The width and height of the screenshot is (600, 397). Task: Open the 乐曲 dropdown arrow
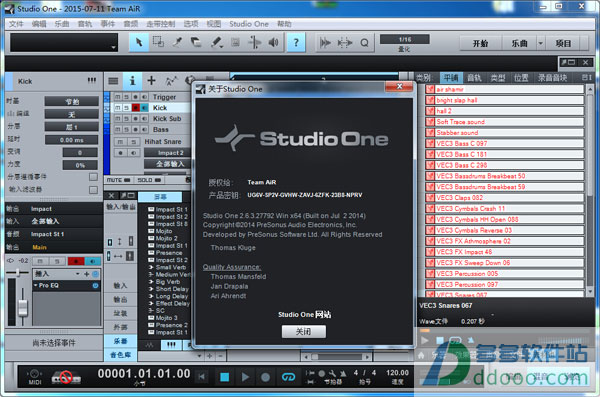pos(540,43)
